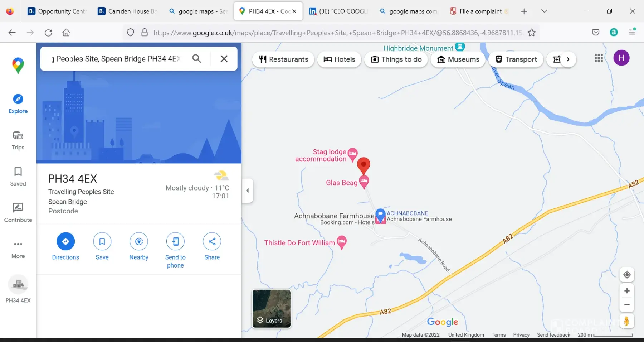
Task: Open the Saved sidebar item
Action: (x=18, y=177)
